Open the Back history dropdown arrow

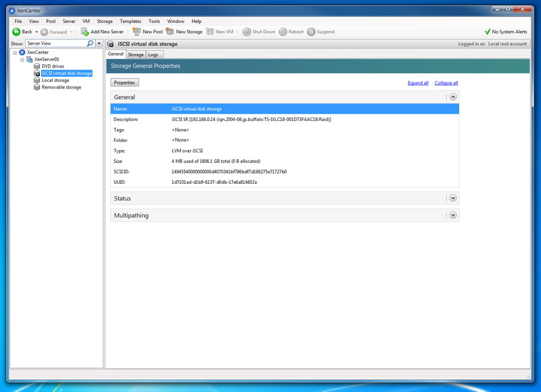click(37, 32)
